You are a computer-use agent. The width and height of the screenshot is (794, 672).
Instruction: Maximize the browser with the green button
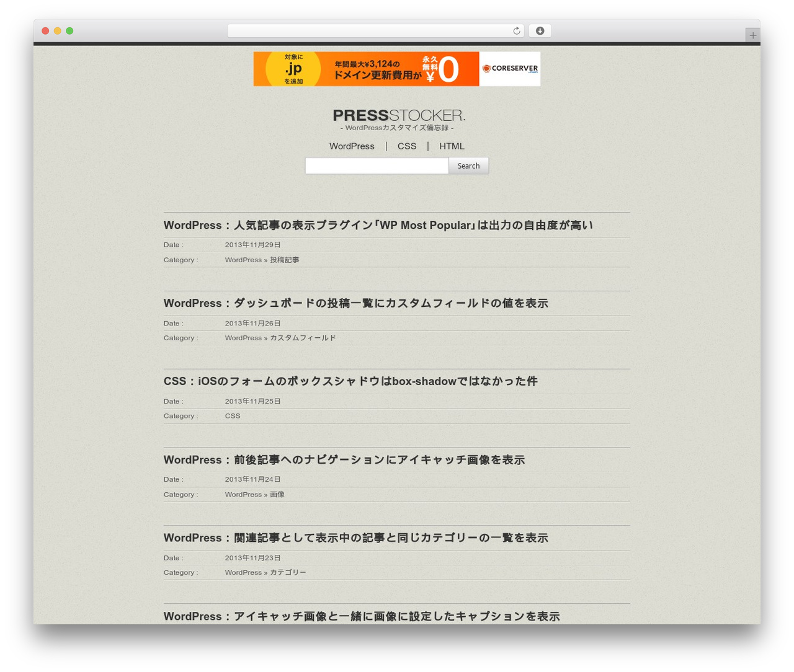click(x=69, y=31)
